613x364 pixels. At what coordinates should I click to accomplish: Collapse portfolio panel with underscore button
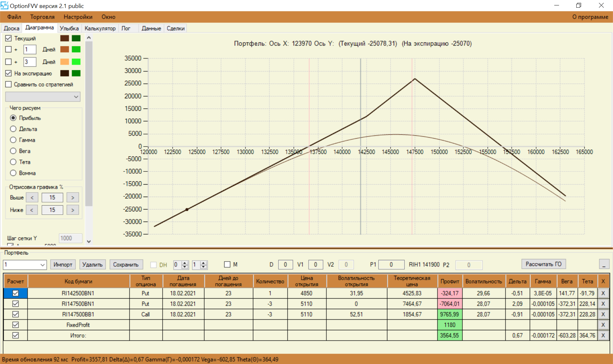pos(604,264)
